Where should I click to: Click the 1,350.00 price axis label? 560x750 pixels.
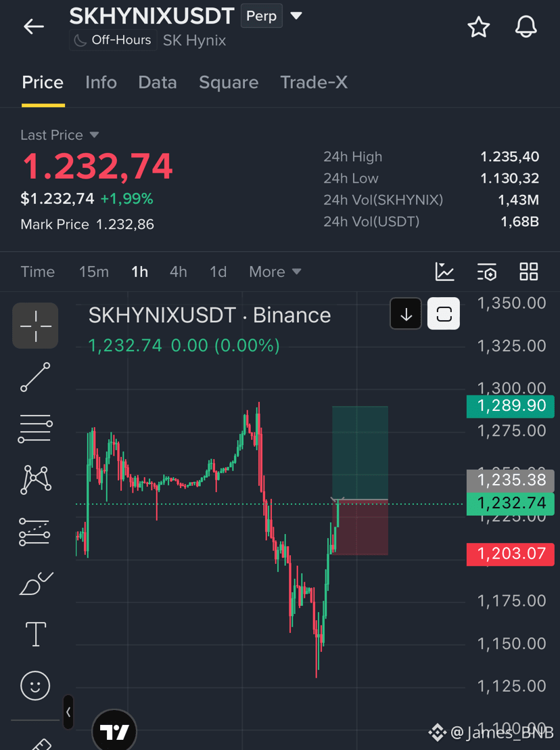click(511, 303)
